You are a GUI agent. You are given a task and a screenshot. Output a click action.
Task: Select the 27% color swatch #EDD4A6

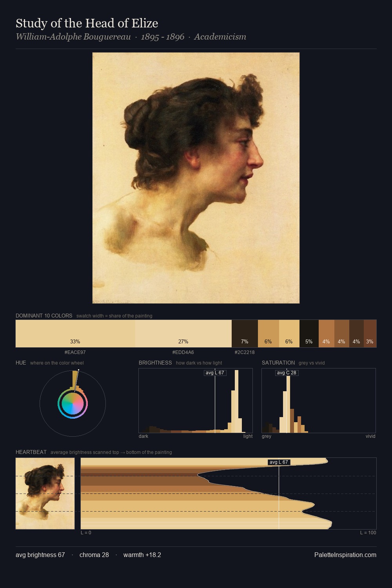[x=183, y=334]
